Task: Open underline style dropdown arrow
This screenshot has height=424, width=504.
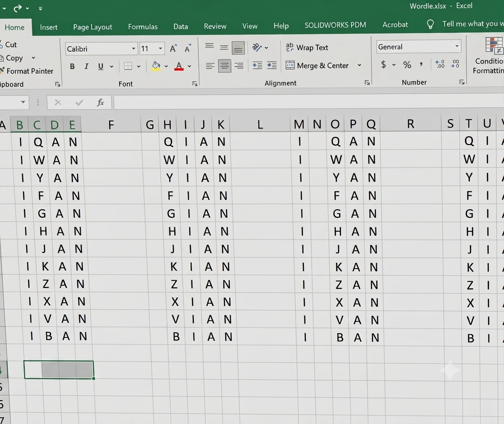Action: pyautogui.click(x=112, y=66)
